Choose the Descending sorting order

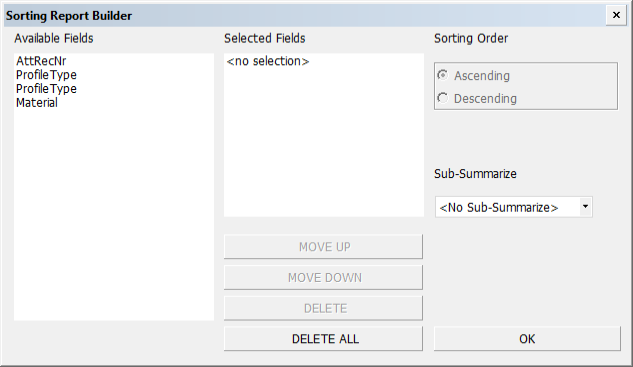[x=477, y=98]
